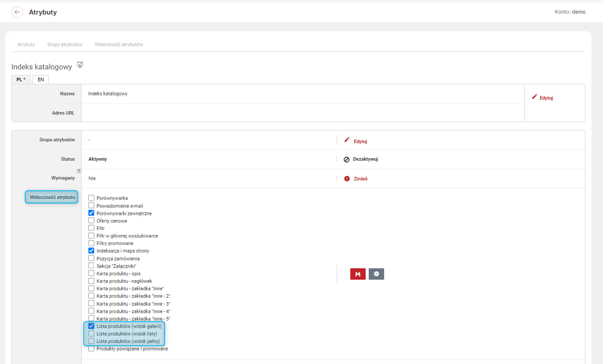Check Karta produktu - zakładka "Inne - 2"
This screenshot has width=603, height=364.
(x=91, y=296)
